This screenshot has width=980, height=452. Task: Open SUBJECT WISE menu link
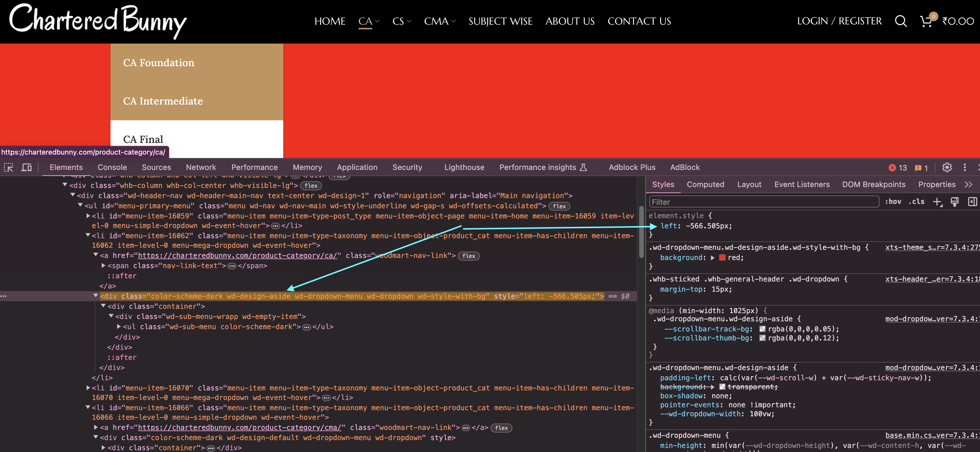[500, 21]
